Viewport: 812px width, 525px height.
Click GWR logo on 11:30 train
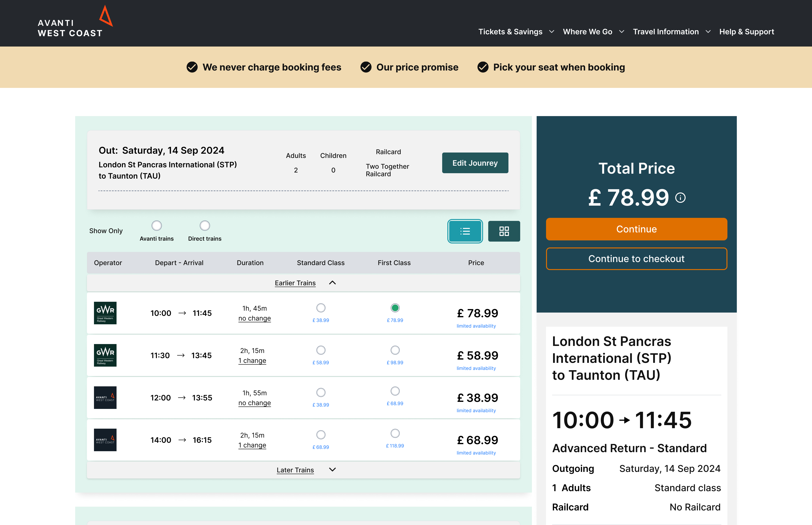click(x=105, y=355)
